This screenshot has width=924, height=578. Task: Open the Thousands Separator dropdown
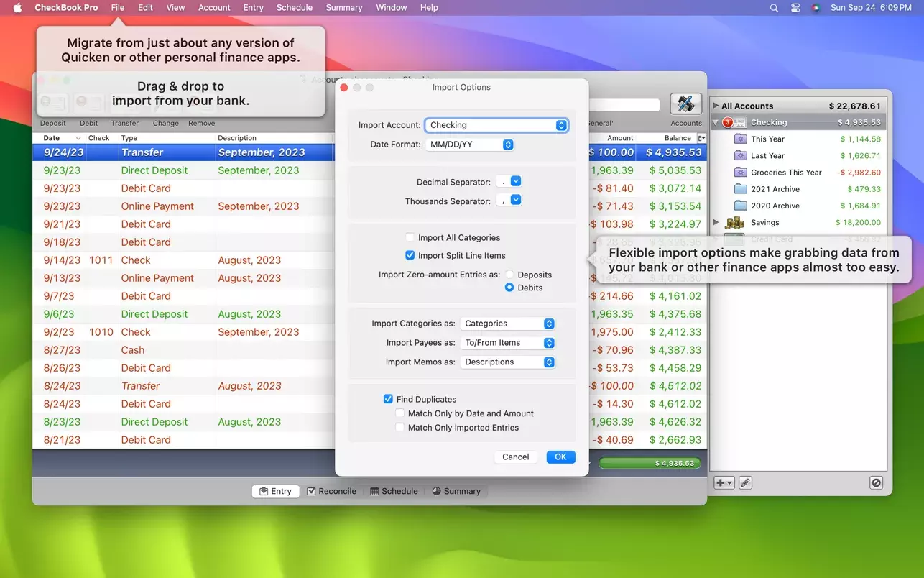(509, 201)
